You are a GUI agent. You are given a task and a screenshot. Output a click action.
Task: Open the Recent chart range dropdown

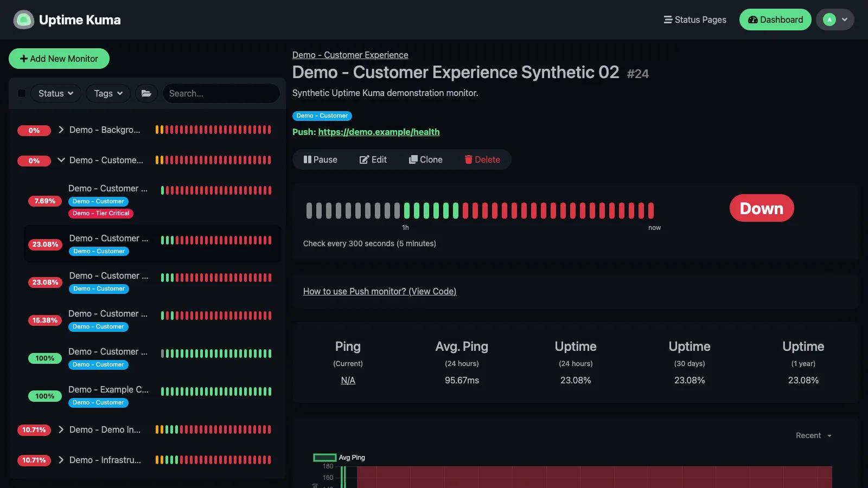pyautogui.click(x=814, y=435)
